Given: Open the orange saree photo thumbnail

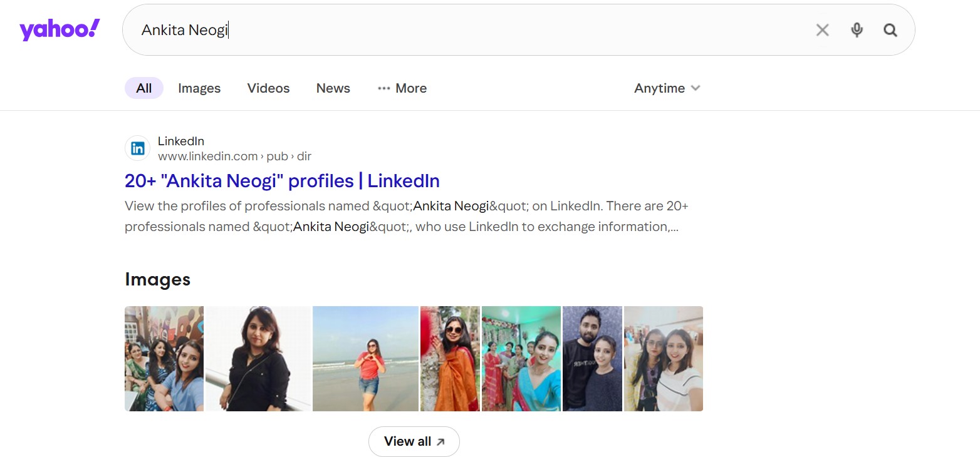Looking at the screenshot, I should (450, 359).
